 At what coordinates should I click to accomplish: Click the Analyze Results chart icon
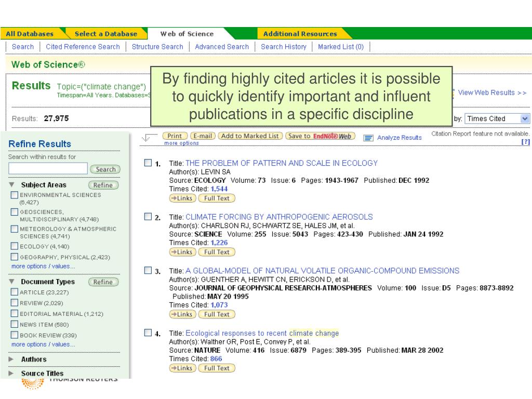click(368, 138)
